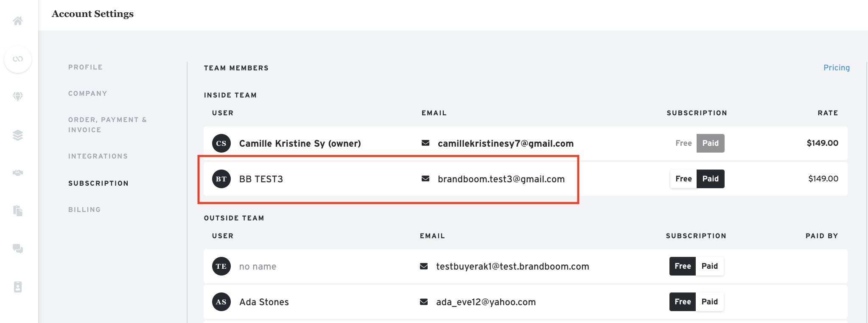
Task: Open the home icon in sidebar
Action: pos(18,21)
